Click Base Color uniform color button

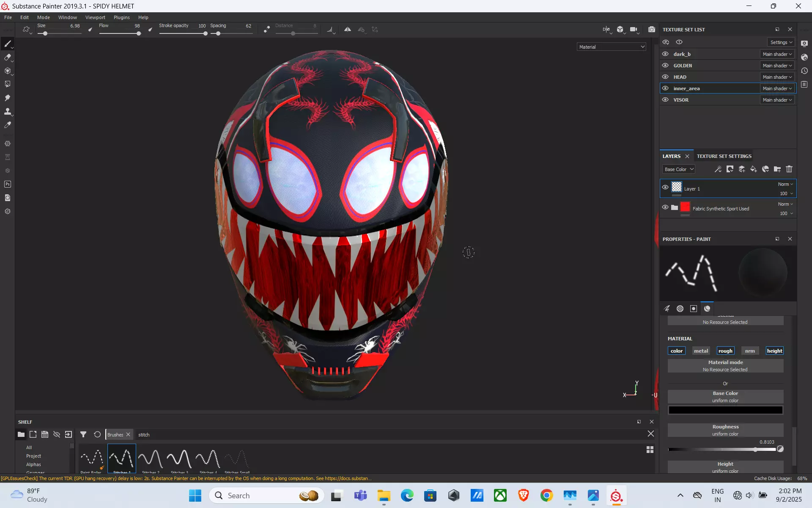[x=725, y=397]
